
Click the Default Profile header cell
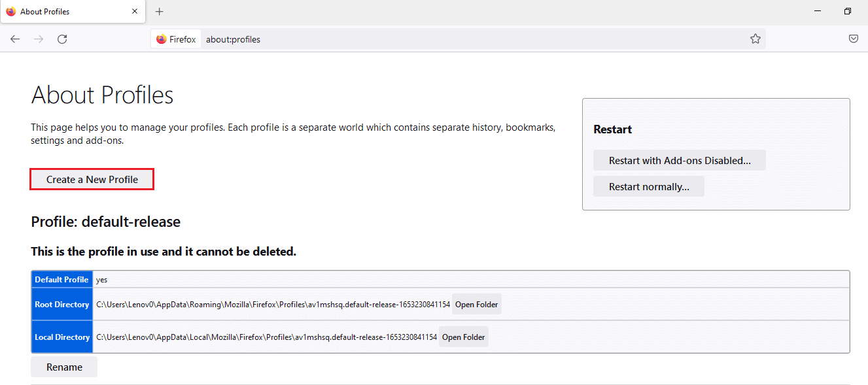click(x=62, y=279)
